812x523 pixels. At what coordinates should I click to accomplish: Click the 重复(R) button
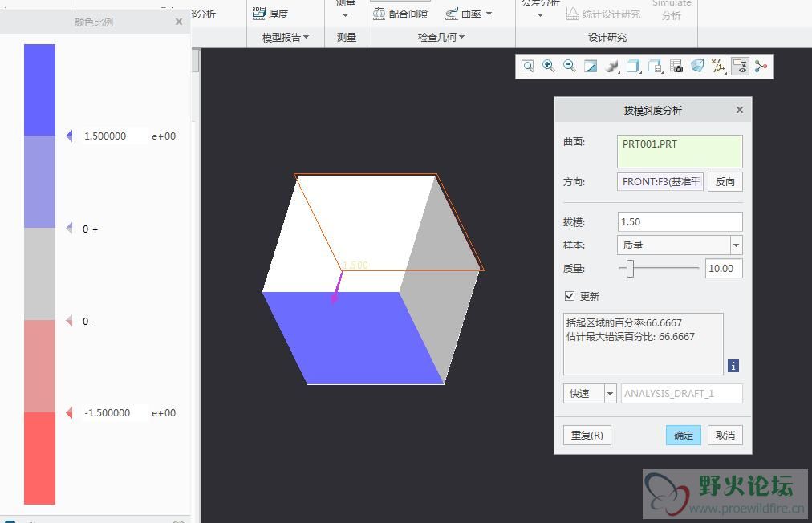(x=587, y=435)
